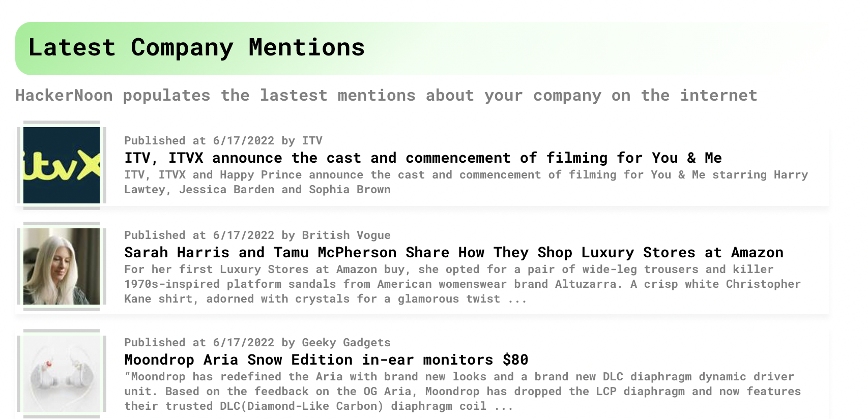Click the wide-leg trousers excerpt text
The image size is (868, 419).
click(x=462, y=284)
